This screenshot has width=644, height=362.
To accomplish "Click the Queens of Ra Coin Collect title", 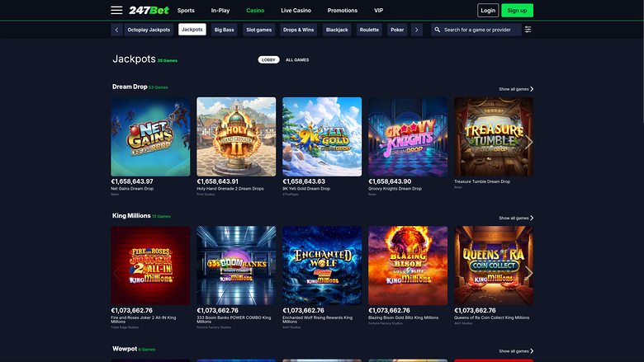I will tap(491, 317).
